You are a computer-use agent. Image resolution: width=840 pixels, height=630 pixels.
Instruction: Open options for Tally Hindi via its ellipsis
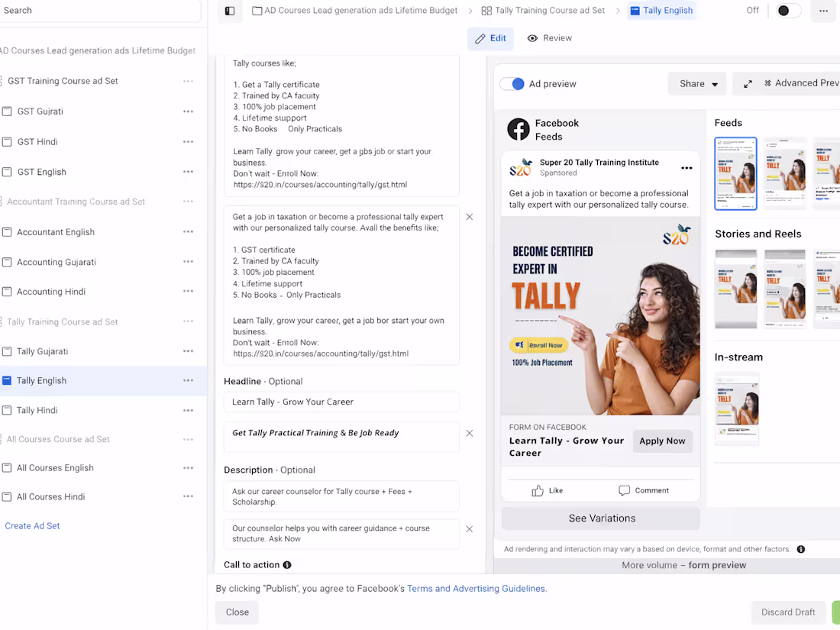click(188, 410)
